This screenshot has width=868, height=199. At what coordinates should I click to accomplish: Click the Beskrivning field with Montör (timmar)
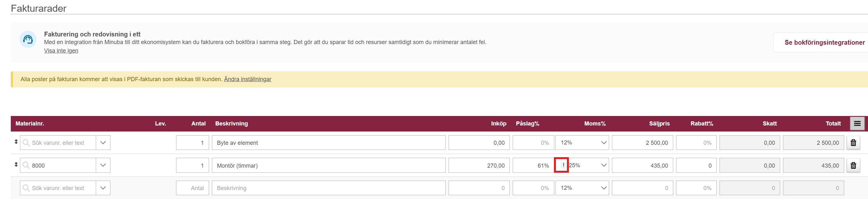(329, 165)
